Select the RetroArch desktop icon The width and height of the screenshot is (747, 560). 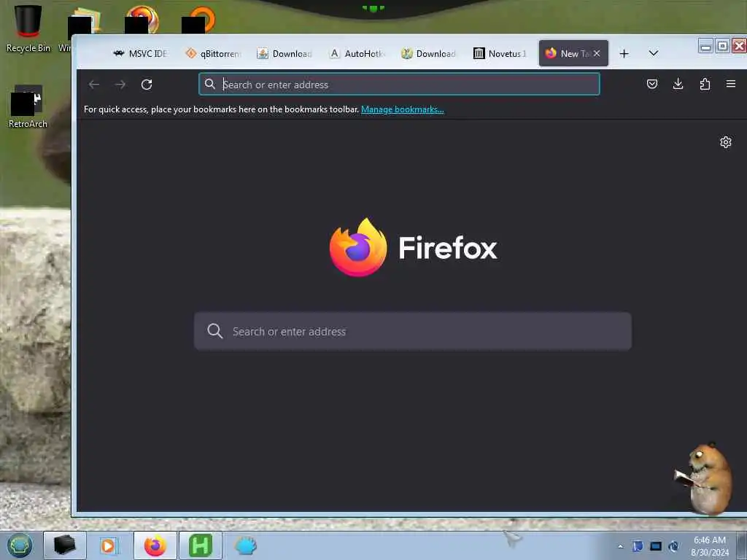(x=28, y=106)
